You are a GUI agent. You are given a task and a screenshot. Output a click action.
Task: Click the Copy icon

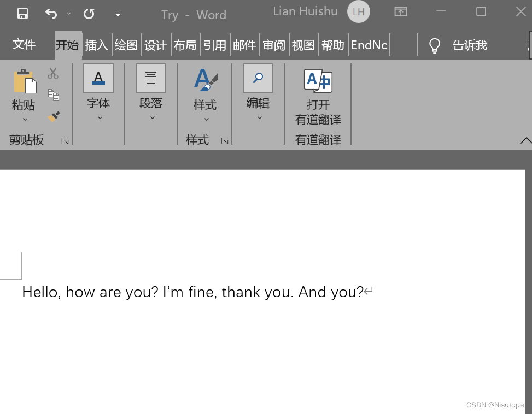[x=53, y=95]
